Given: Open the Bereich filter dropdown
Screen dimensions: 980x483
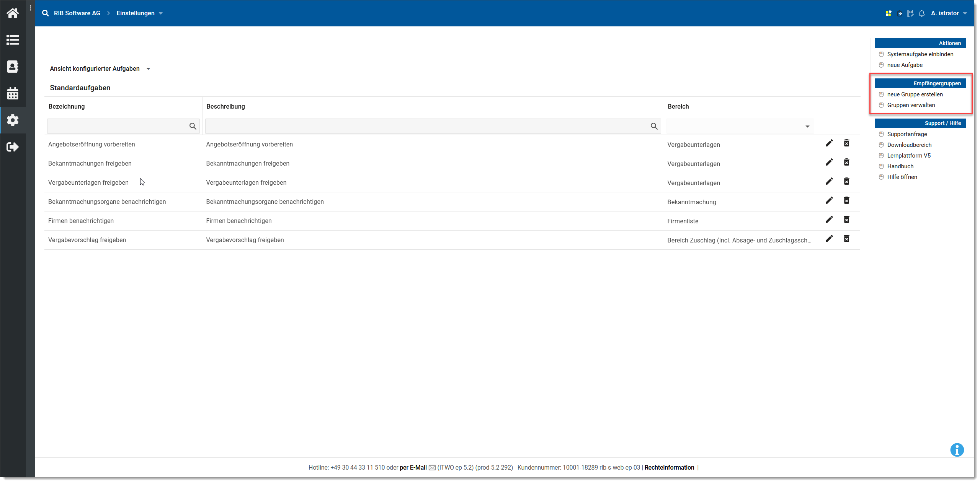Looking at the screenshot, I should pyautogui.click(x=740, y=126).
